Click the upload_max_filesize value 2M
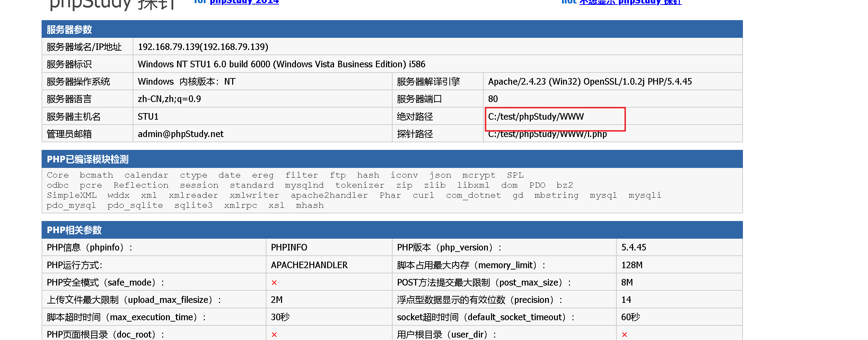Image resolution: width=868 pixels, height=340 pixels. pos(277,300)
